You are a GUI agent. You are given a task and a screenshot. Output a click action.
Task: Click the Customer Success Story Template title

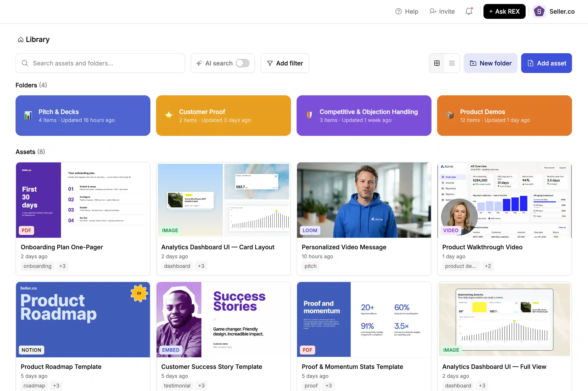click(211, 367)
